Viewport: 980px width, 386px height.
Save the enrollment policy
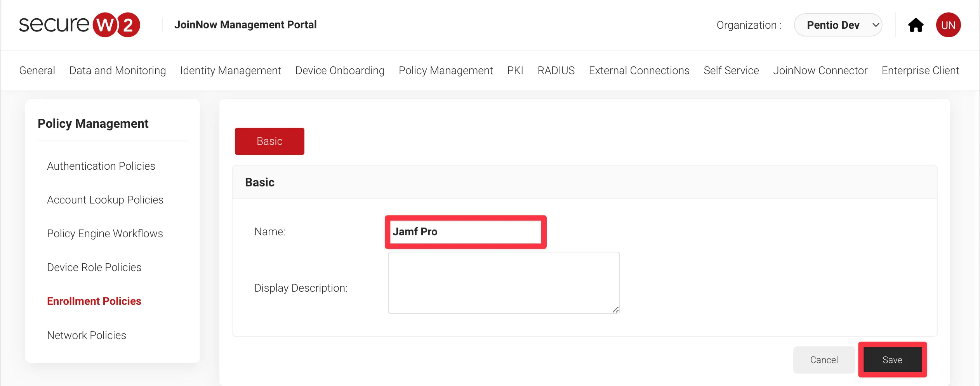[892, 360]
